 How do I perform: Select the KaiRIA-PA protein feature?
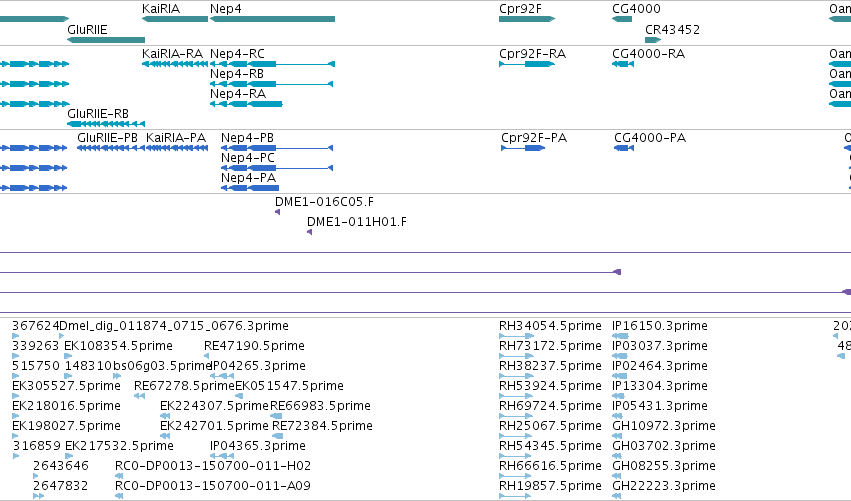click(x=177, y=148)
